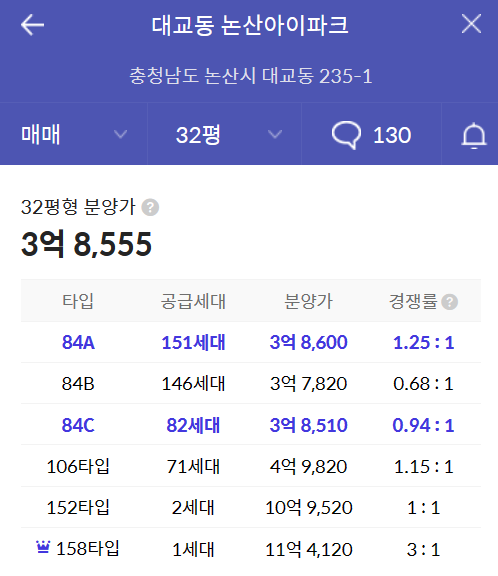The image size is (498, 576).
Task: Click the crown icon beside 158타입
Action: pos(43,547)
